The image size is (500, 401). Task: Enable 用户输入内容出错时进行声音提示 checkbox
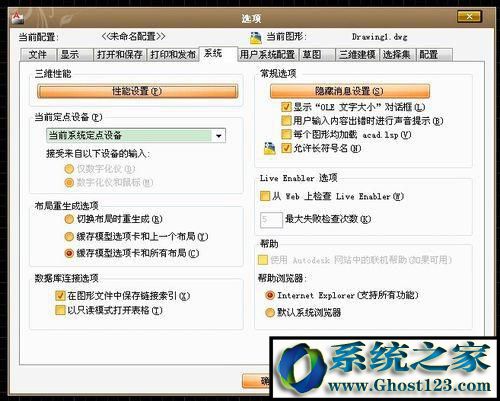286,120
